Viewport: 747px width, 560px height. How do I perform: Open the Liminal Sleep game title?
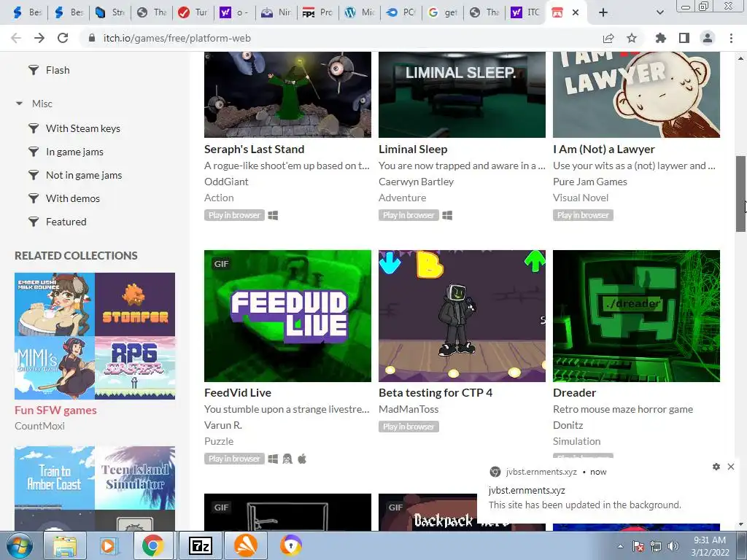point(413,149)
